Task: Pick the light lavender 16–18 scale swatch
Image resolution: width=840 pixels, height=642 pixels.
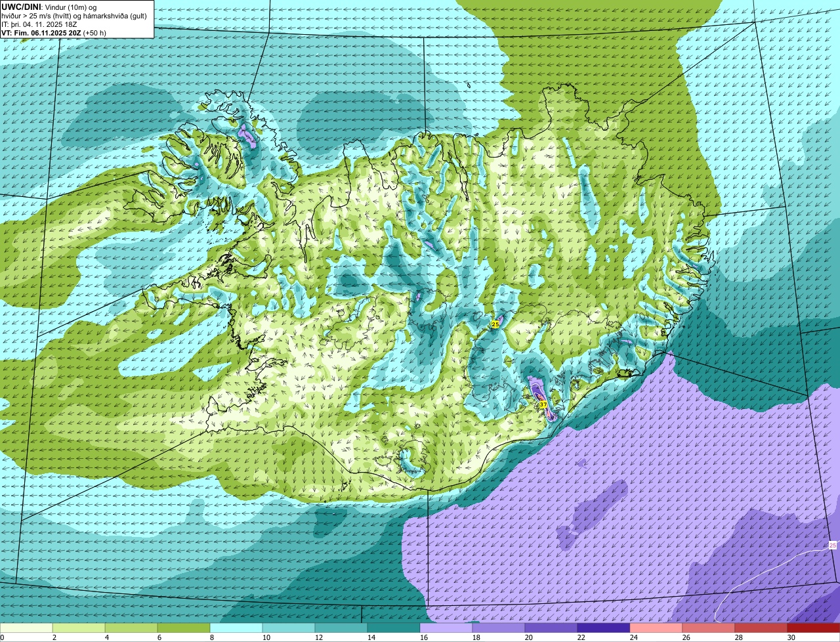Action: pos(446,628)
